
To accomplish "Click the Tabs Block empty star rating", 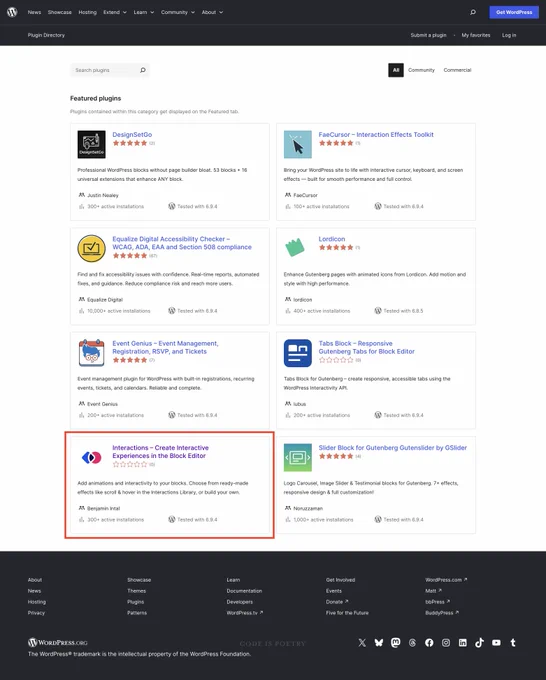I will (336, 360).
